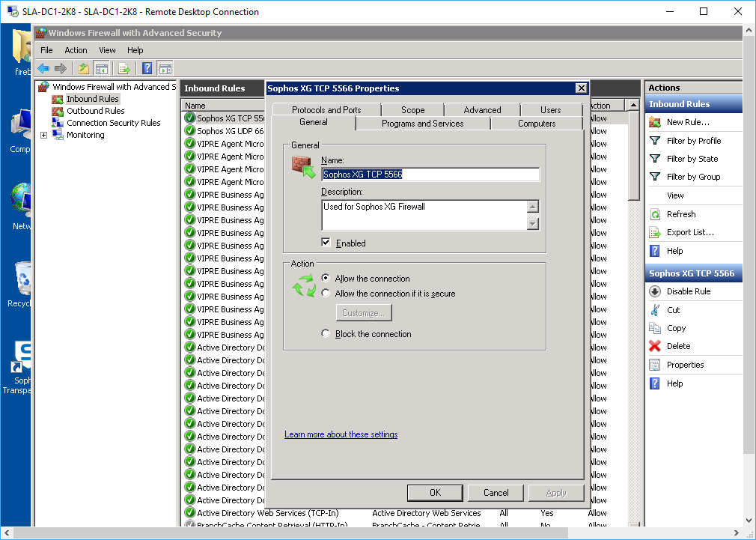Screen dimensions: 756x540
Task: Click the Properties icon in Actions pane
Action: [x=655, y=365]
